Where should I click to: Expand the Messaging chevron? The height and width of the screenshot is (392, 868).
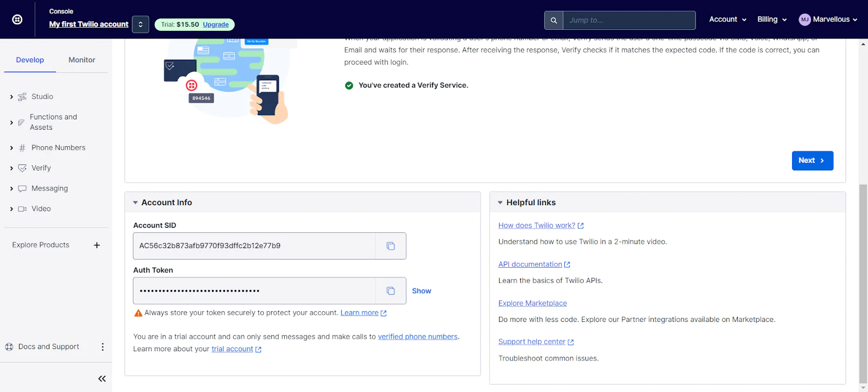[x=11, y=188]
